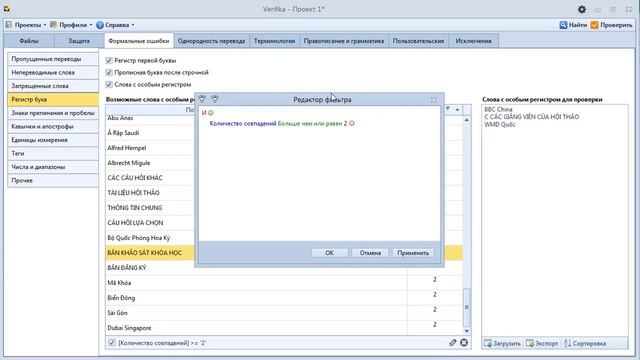The height and width of the screenshot is (360, 640).
Task: Disable the [Количество совпадений] >= '2' filter checkbox
Action: click(111, 343)
